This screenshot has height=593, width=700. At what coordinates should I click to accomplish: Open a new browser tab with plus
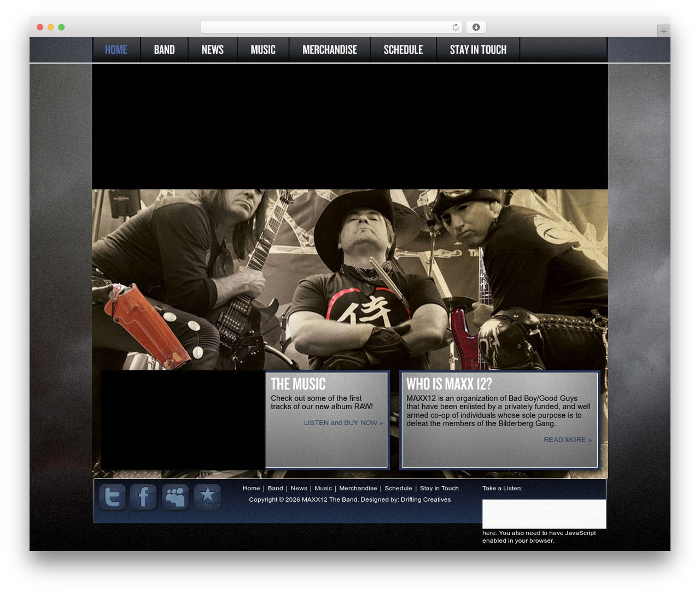click(663, 31)
